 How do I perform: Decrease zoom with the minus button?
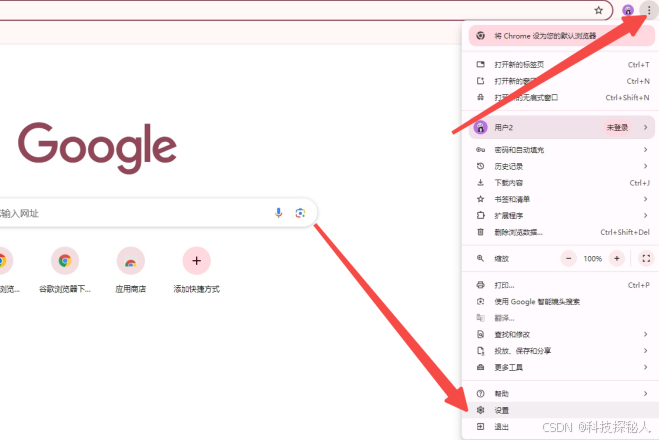569,259
